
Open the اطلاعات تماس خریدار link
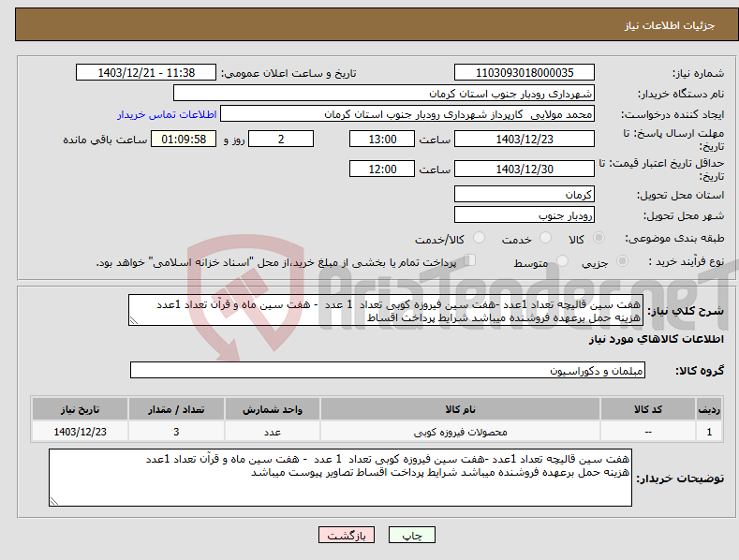167,114
